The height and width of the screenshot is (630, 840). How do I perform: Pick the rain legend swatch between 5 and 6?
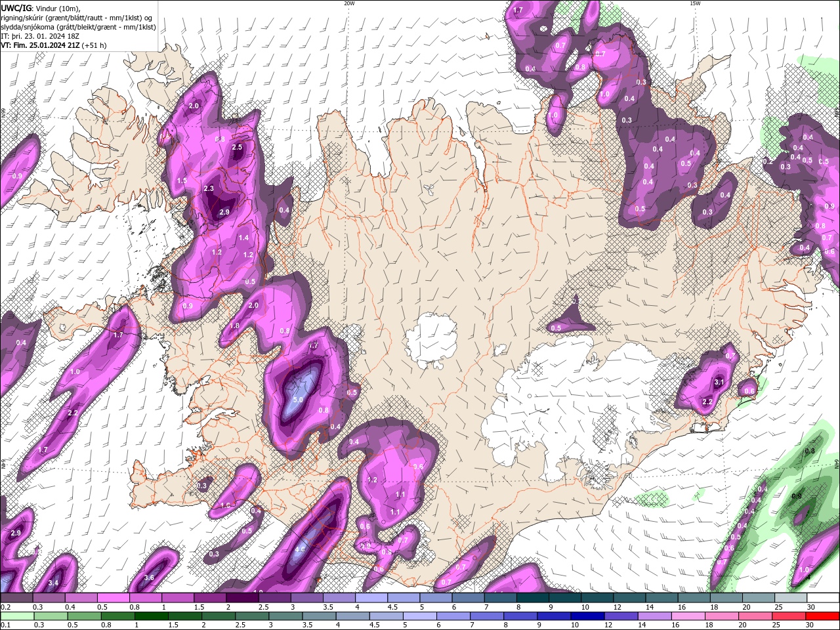click(x=419, y=616)
